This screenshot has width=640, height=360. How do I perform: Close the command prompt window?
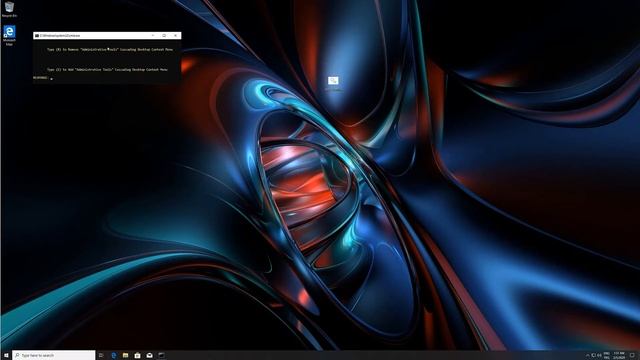pyautogui.click(x=176, y=36)
